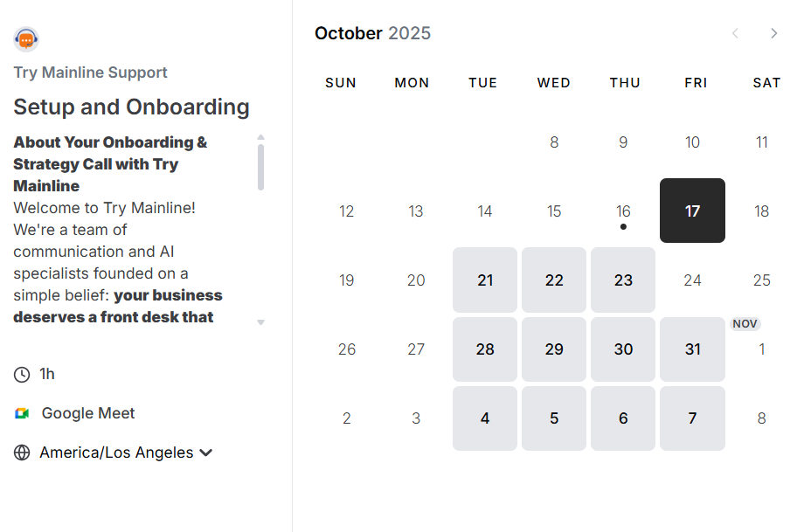Click the NOV month label above November 1
The height and width of the screenshot is (532, 804).
pos(745,323)
